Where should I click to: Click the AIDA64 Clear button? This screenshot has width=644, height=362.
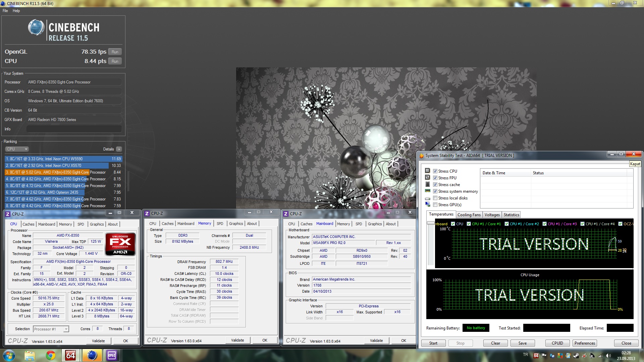point(495,343)
